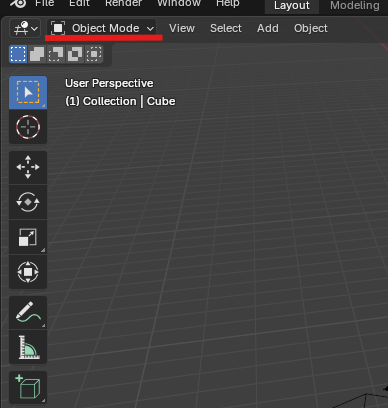Image resolution: width=388 pixels, height=408 pixels.
Task: Click the (1) Collection | Cube text
Action: tap(120, 101)
